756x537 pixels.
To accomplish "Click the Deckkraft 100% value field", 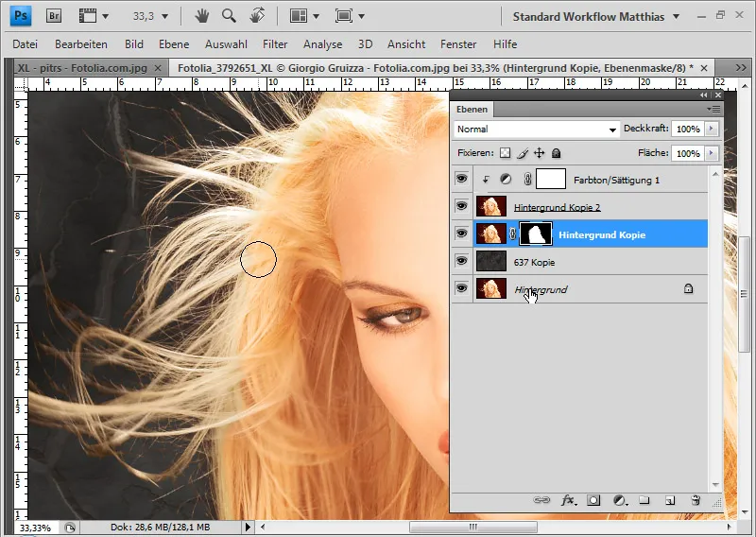I will (688, 129).
